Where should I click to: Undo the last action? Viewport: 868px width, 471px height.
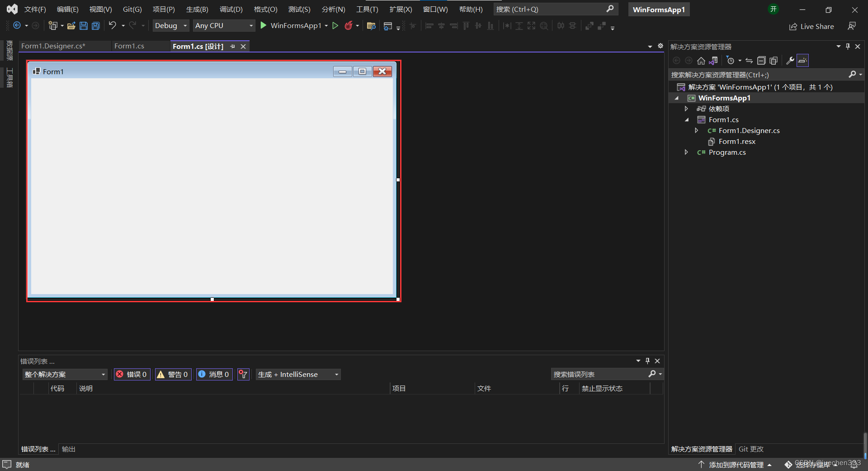tap(113, 25)
